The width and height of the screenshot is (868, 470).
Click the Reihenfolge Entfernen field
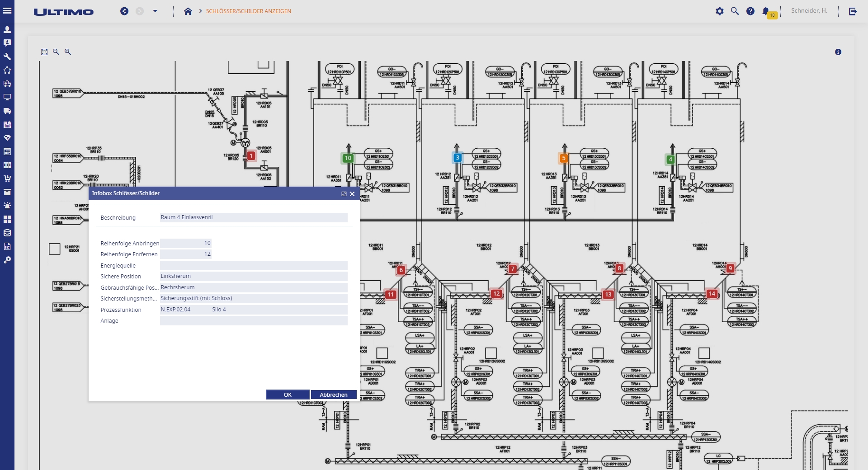186,254
